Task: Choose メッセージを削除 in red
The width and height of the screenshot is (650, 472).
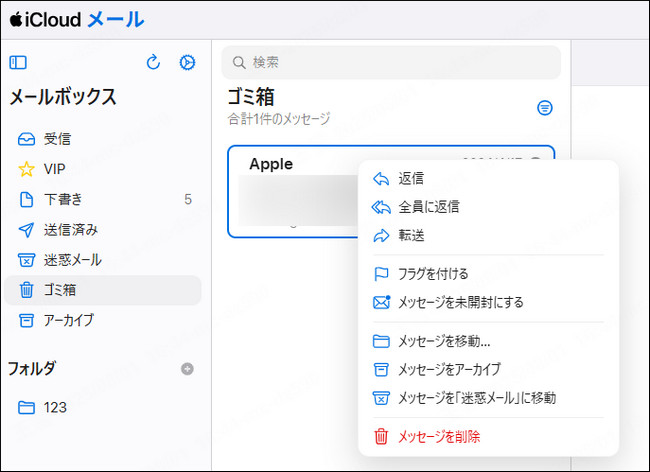Action: pyautogui.click(x=488, y=436)
